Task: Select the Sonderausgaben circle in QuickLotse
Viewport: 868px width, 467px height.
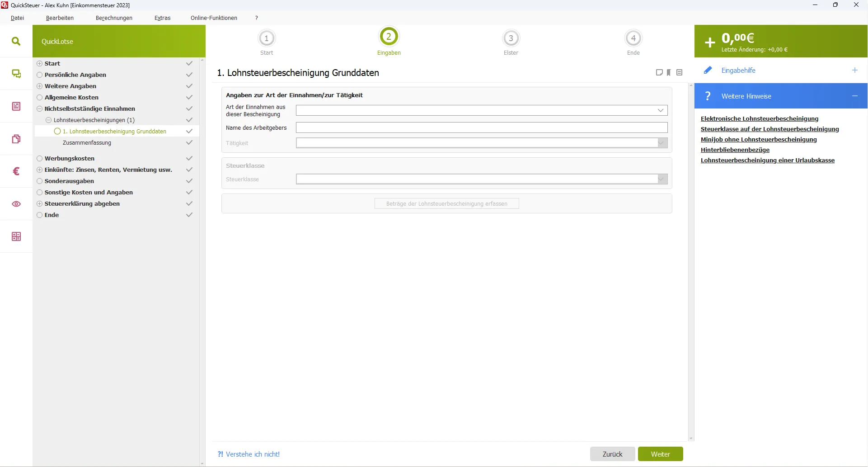Action: point(40,181)
